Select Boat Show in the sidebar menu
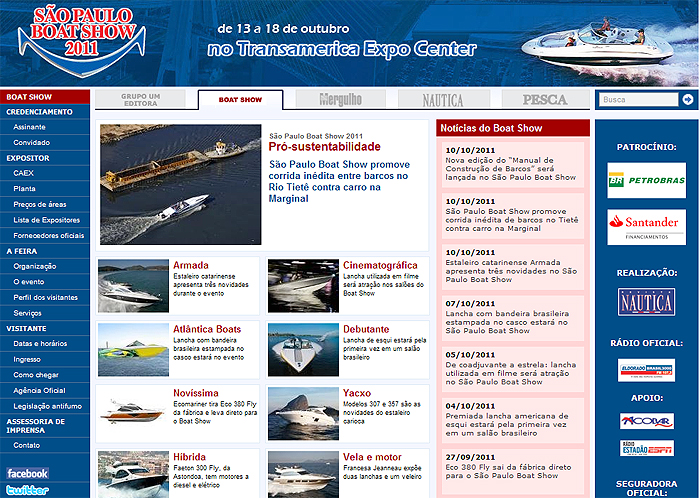This screenshot has height=498, width=700. click(45, 97)
